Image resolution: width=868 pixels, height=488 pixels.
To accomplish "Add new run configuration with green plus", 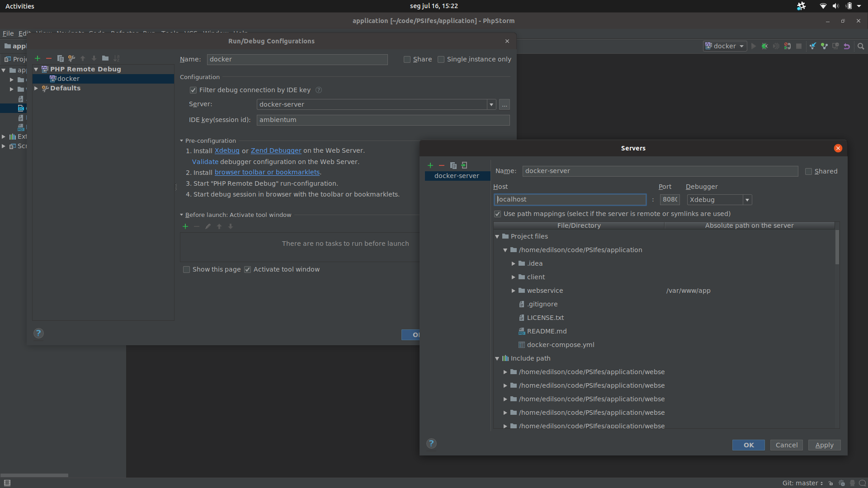I will tap(38, 58).
